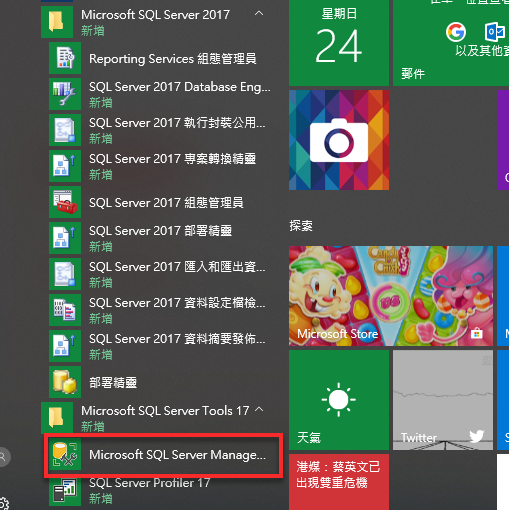Select Microsoft SQL Server Tools 17 folder label
Image resolution: width=509 pixels, height=510 pixels.
pos(165,411)
